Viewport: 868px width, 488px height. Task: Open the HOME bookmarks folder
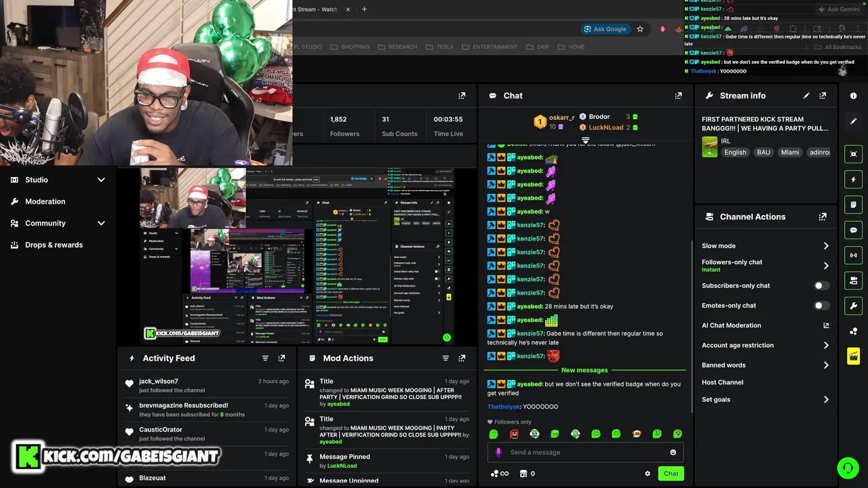pyautogui.click(x=570, y=47)
